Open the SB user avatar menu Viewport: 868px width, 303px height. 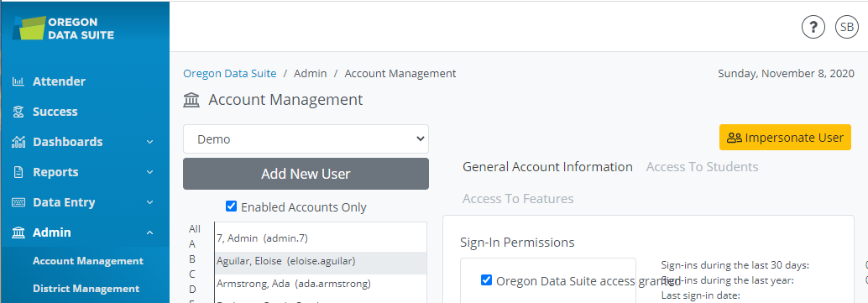(846, 27)
